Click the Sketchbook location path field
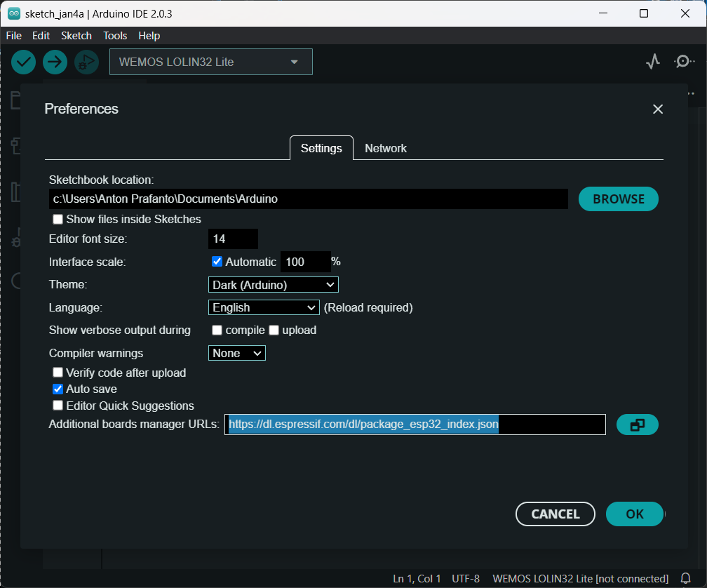707x588 pixels. click(309, 199)
